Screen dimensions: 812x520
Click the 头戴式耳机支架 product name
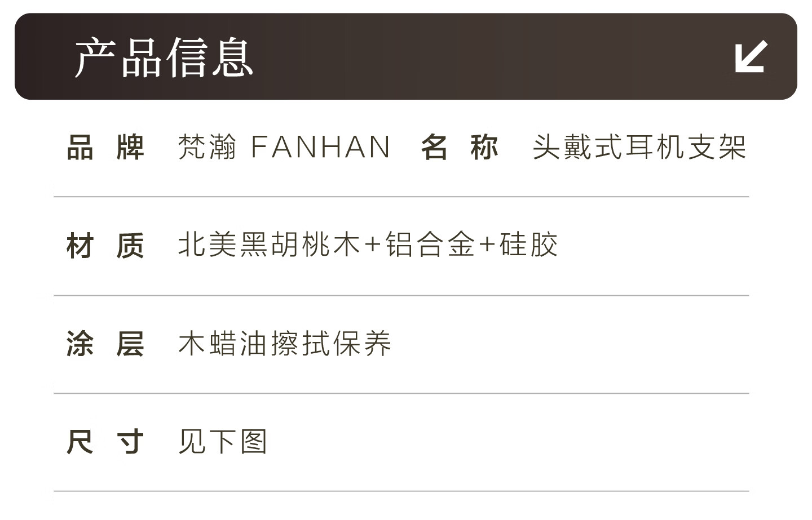tap(639, 148)
